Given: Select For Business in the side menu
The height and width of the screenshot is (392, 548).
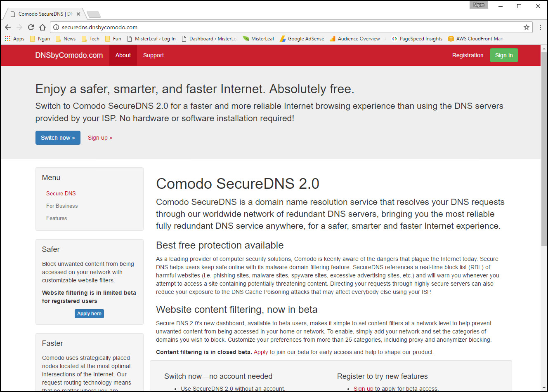Looking at the screenshot, I should click(62, 206).
